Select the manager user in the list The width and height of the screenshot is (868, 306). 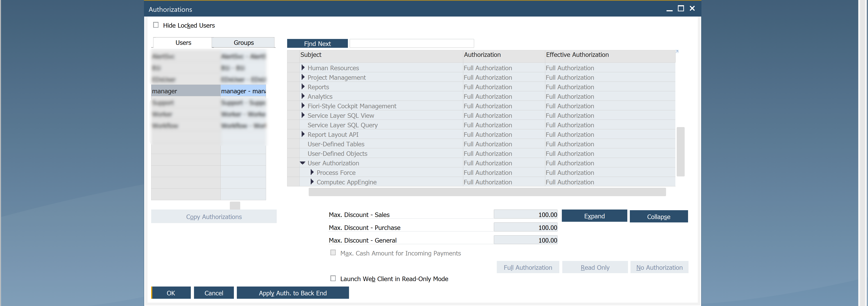click(186, 91)
